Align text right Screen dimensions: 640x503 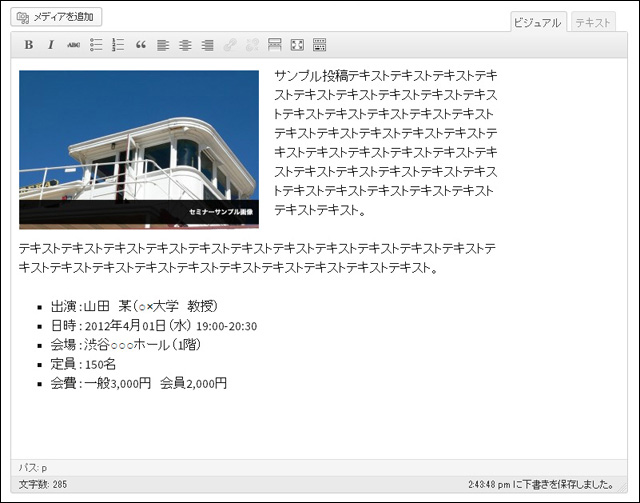coord(207,45)
